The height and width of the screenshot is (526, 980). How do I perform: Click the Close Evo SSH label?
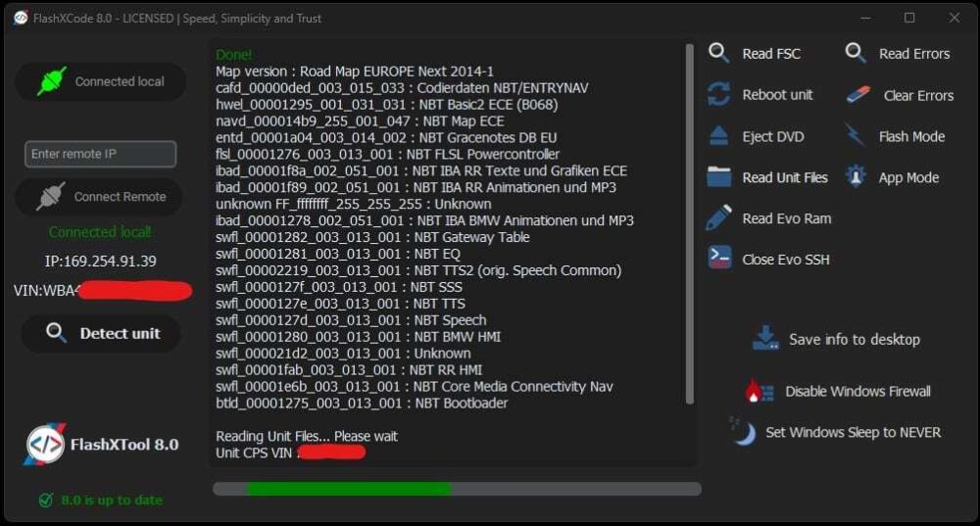[786, 260]
